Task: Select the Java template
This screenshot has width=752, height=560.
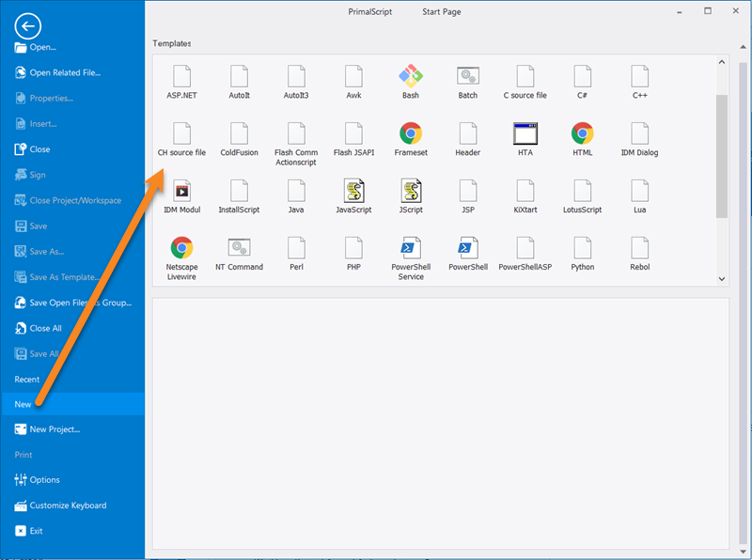Action: pos(296,196)
